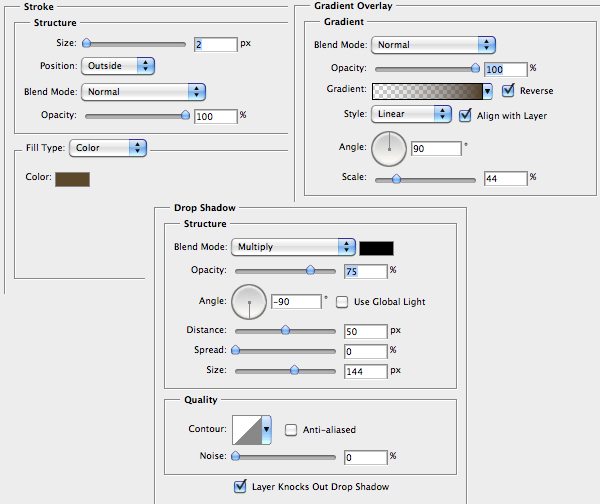Screen dimensions: 600x504
Task: Click the Drop Shadow Opacity slider handle
Action: coord(310,270)
